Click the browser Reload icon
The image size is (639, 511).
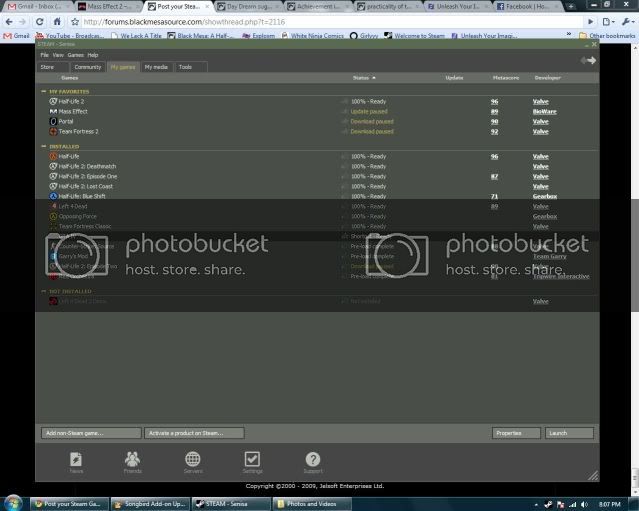click(x=40, y=22)
